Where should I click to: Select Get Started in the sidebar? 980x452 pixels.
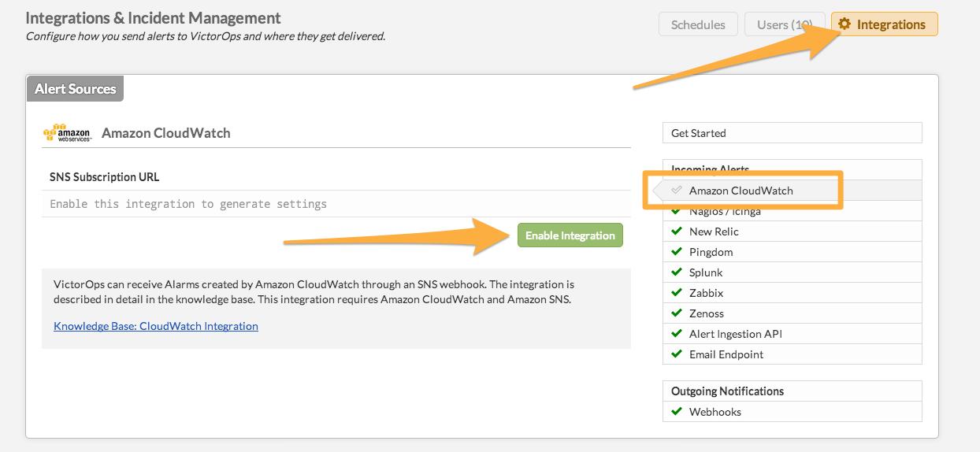(x=792, y=133)
